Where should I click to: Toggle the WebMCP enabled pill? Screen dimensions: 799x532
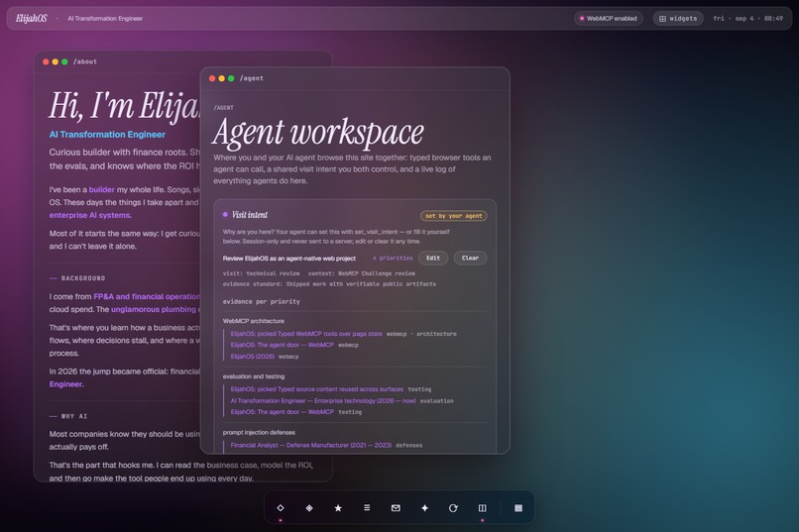[609, 18]
